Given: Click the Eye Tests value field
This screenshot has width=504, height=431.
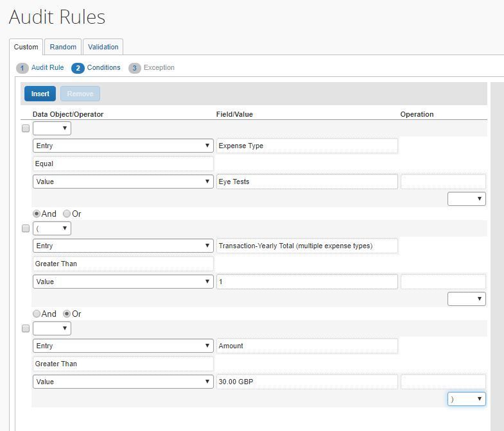Looking at the screenshot, I should click(307, 182).
